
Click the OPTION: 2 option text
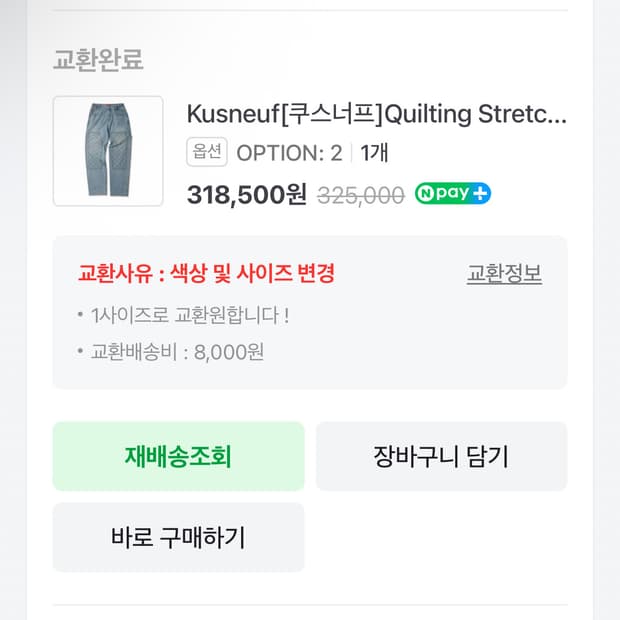click(289, 153)
